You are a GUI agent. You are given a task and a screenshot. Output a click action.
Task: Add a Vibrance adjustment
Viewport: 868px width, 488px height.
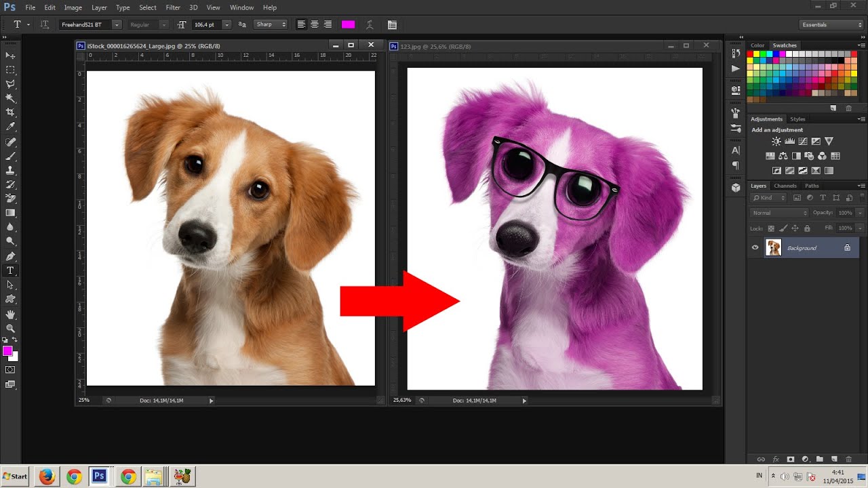(829, 142)
